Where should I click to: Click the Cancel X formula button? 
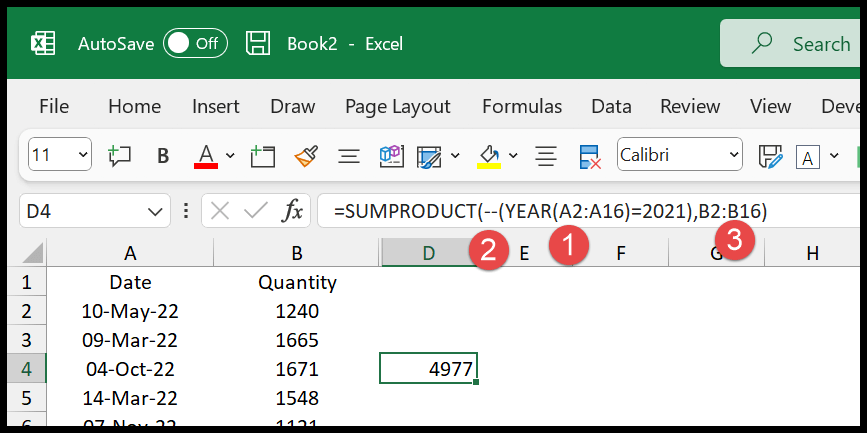click(x=220, y=211)
